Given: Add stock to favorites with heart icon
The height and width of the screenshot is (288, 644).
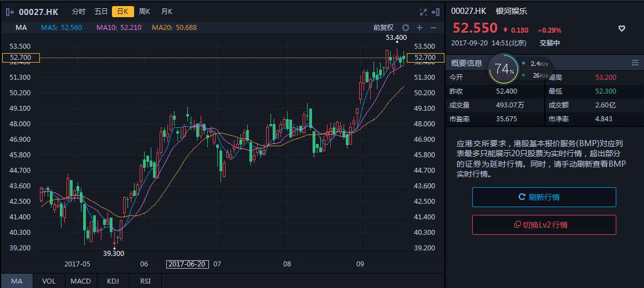Looking at the screenshot, I should click(x=622, y=29).
